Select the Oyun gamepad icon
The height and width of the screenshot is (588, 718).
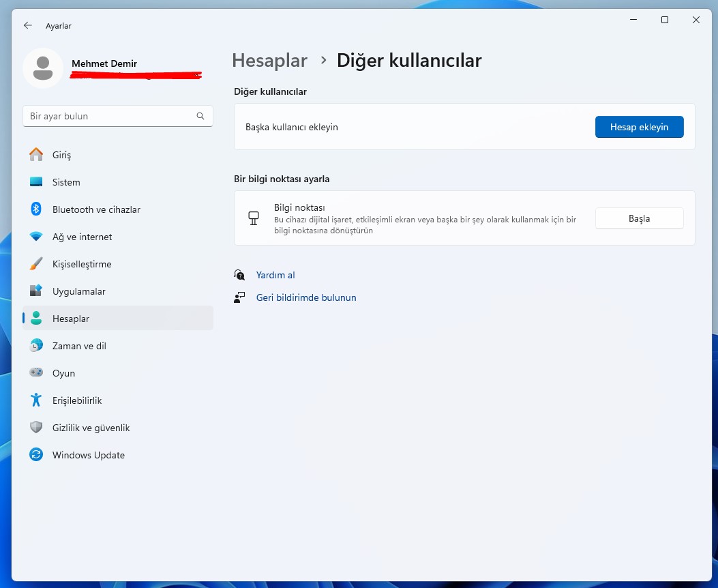[36, 373]
